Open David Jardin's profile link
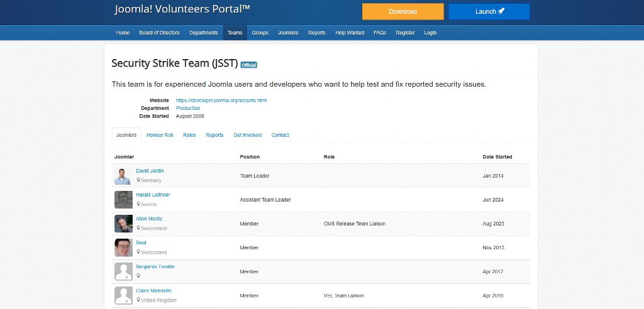The image size is (644, 309). (150, 171)
